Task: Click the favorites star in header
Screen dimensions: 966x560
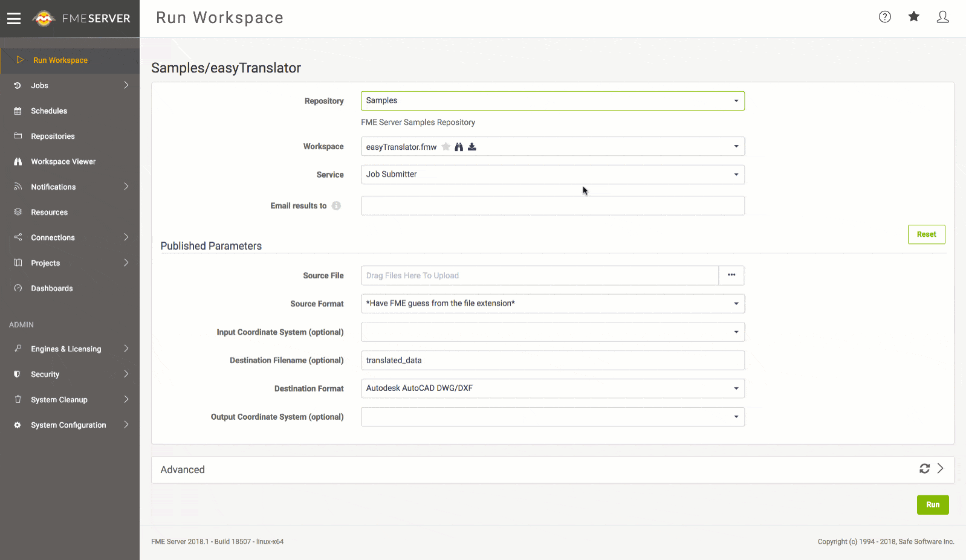Action: pos(914,16)
